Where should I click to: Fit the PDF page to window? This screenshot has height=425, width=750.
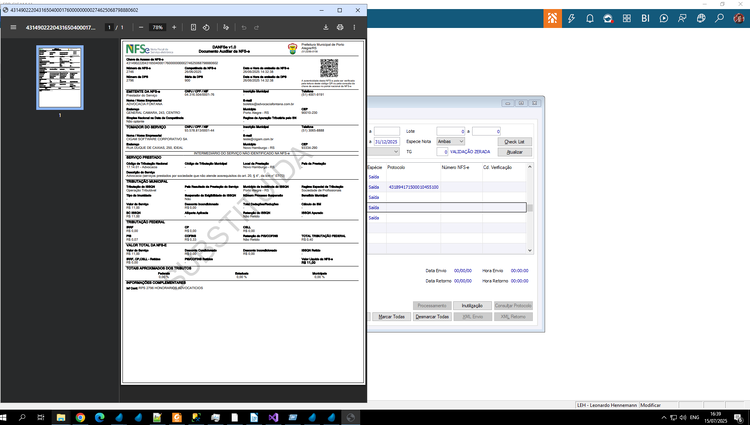pyautogui.click(x=193, y=27)
